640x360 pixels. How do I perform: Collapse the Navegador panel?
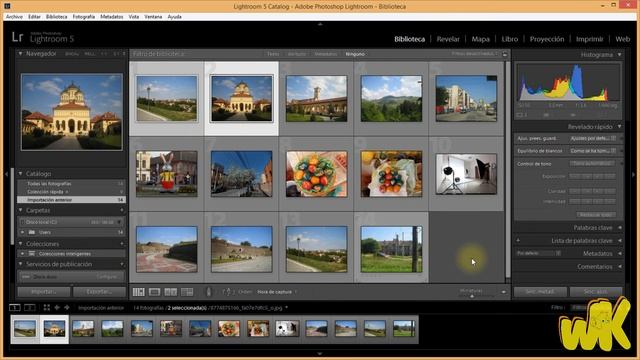[20, 53]
